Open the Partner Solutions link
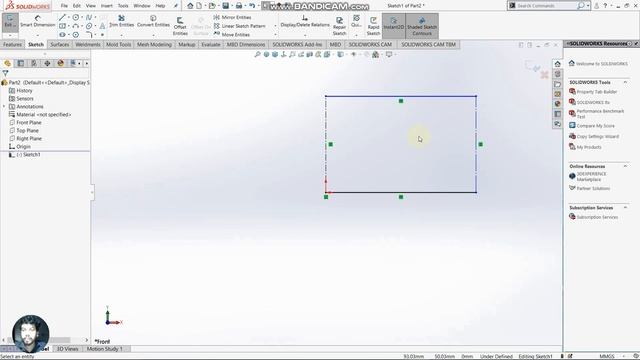The image size is (640, 360). coord(589,189)
